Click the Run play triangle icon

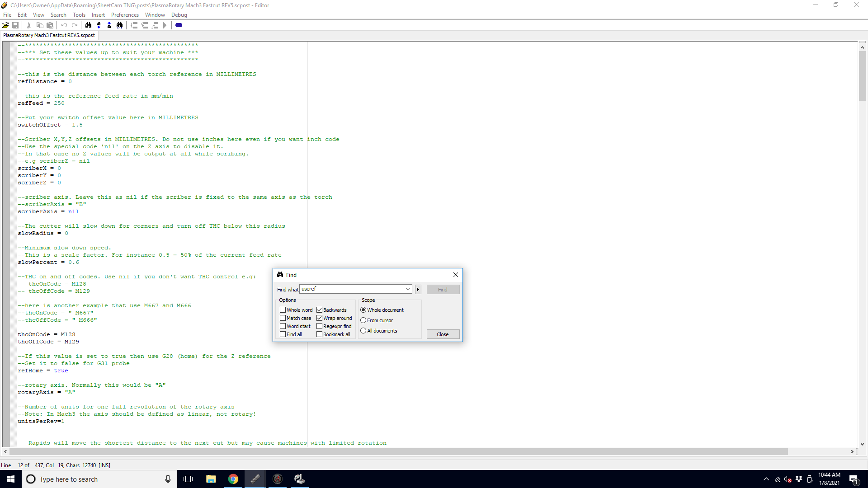[x=165, y=25]
